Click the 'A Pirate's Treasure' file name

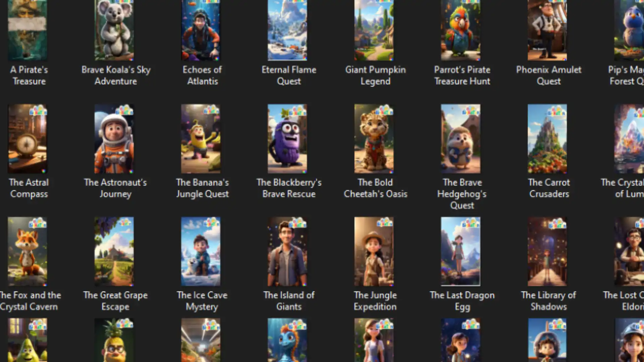pos(29,75)
